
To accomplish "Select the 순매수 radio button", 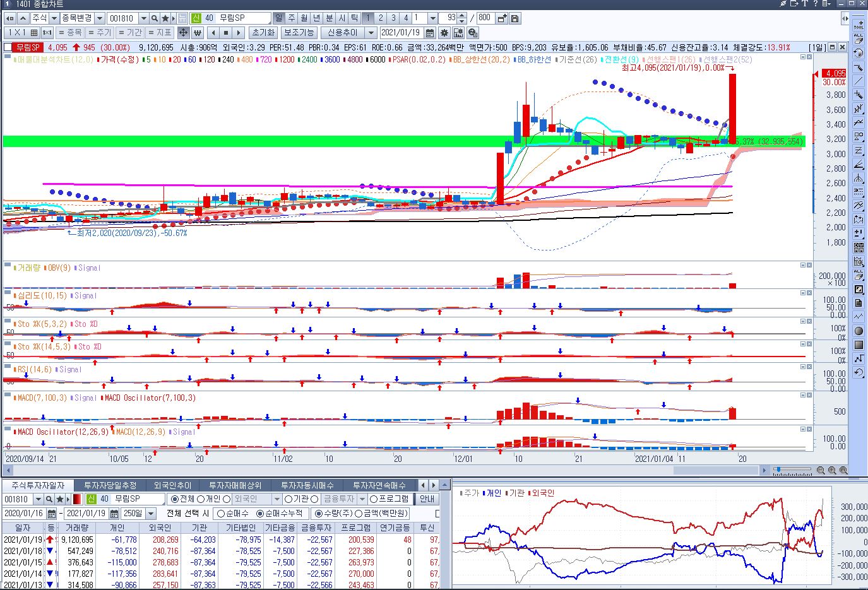I will tap(221, 514).
